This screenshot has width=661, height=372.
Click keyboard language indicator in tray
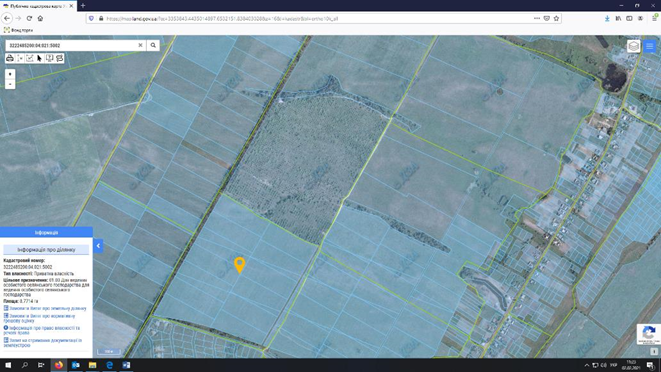coord(613,365)
